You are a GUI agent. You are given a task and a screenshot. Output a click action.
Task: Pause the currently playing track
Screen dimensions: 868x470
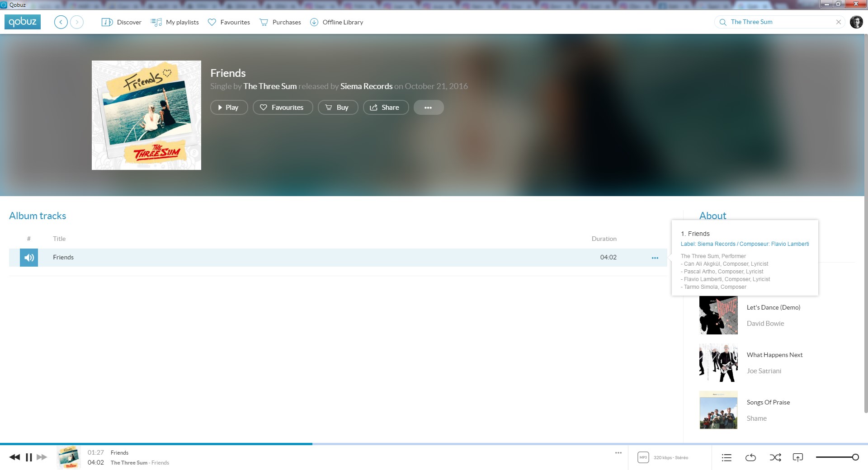pyautogui.click(x=29, y=457)
